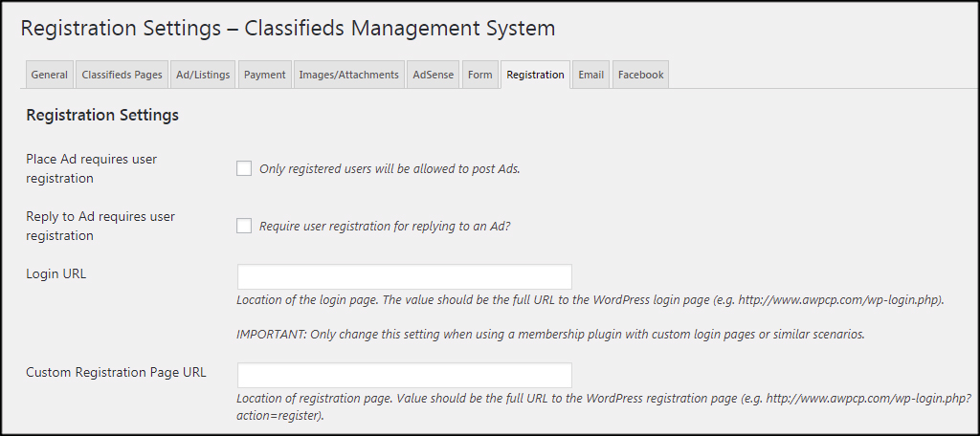Open the Email settings tab

point(590,75)
